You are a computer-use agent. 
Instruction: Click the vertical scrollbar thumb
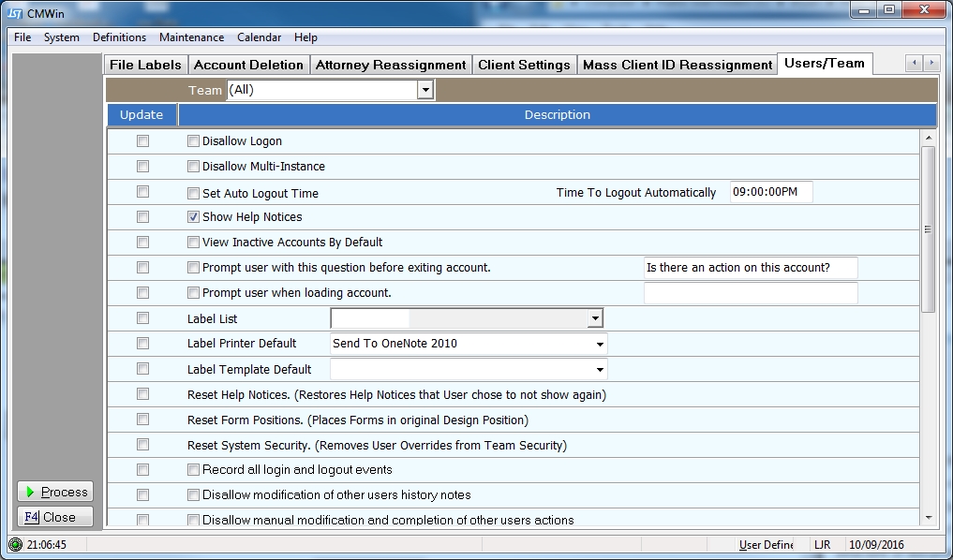(929, 228)
